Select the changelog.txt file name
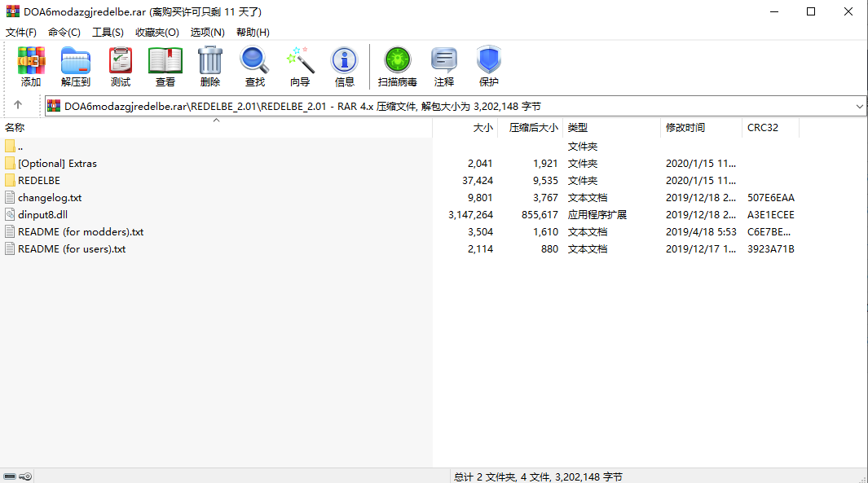 tap(50, 197)
